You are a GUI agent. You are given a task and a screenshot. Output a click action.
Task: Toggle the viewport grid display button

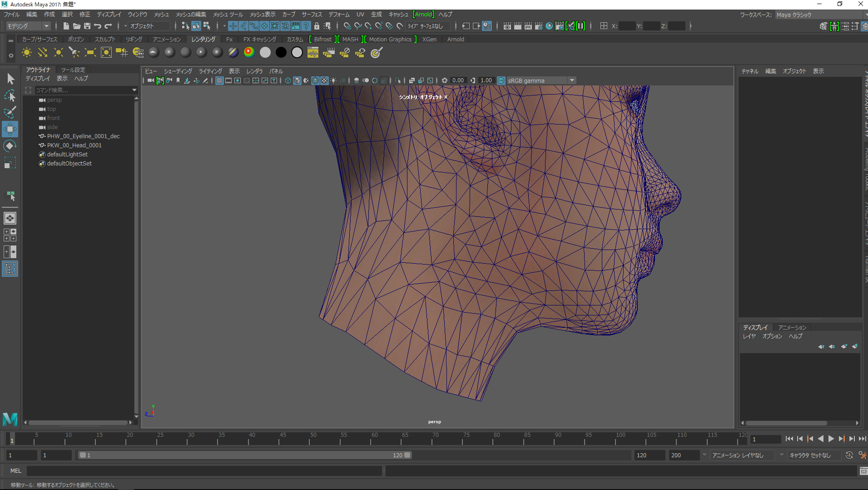[x=219, y=80]
